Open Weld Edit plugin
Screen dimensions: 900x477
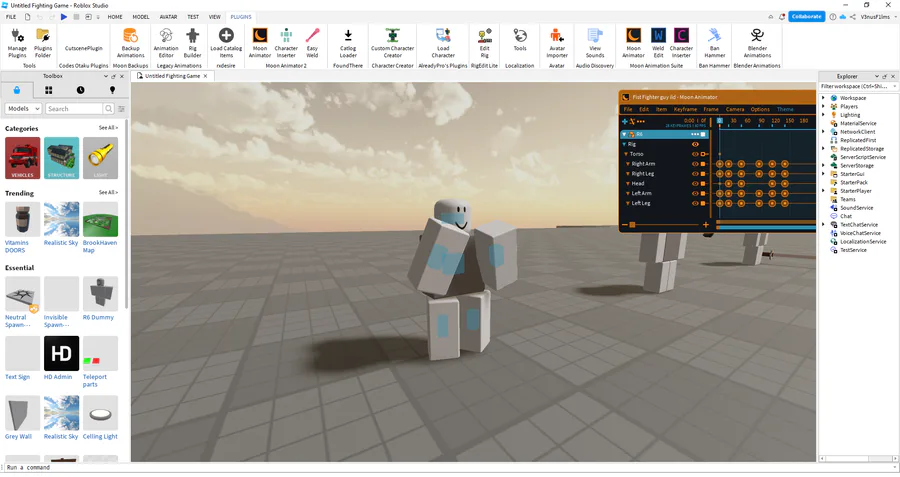(658, 43)
